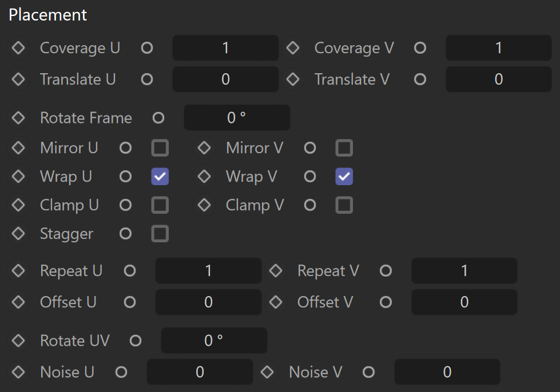The image size is (560, 392).
Task: Click the keyframe diamond next to Coverage V
Action: (x=293, y=48)
